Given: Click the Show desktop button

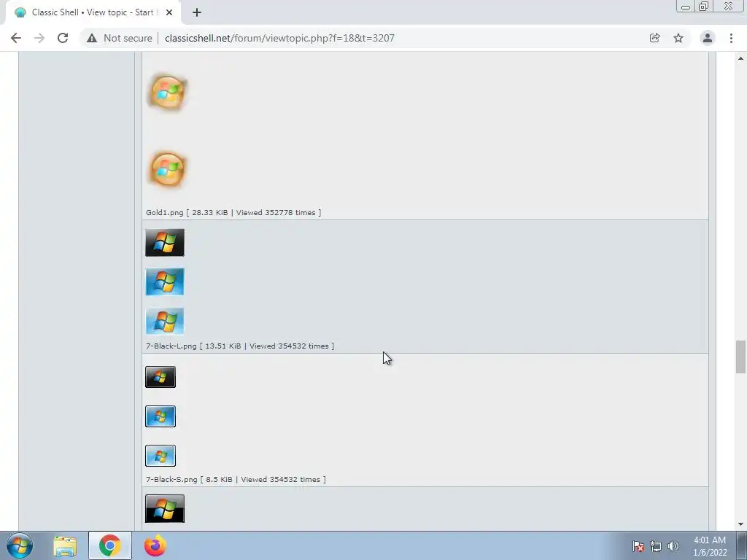Looking at the screenshot, I should [x=742, y=545].
